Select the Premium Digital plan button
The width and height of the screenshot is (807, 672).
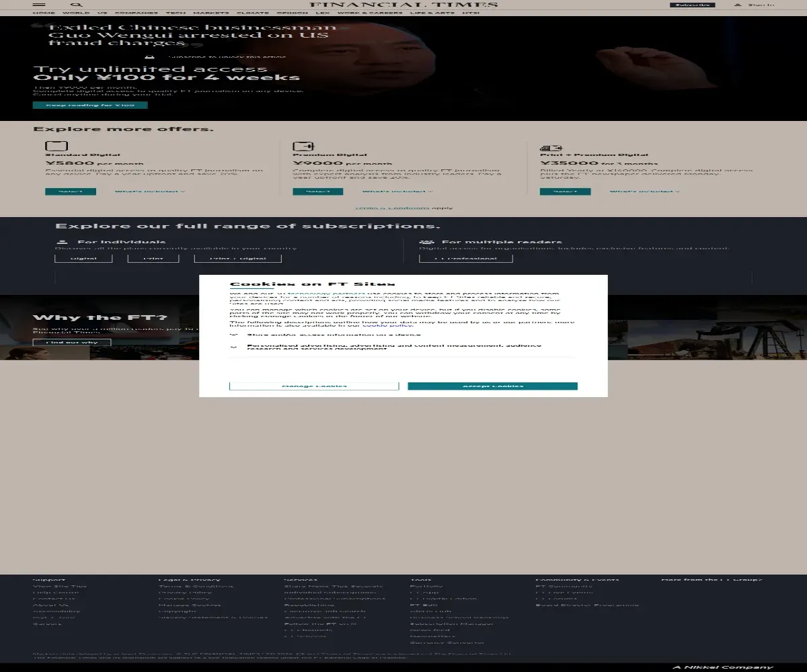click(x=318, y=192)
